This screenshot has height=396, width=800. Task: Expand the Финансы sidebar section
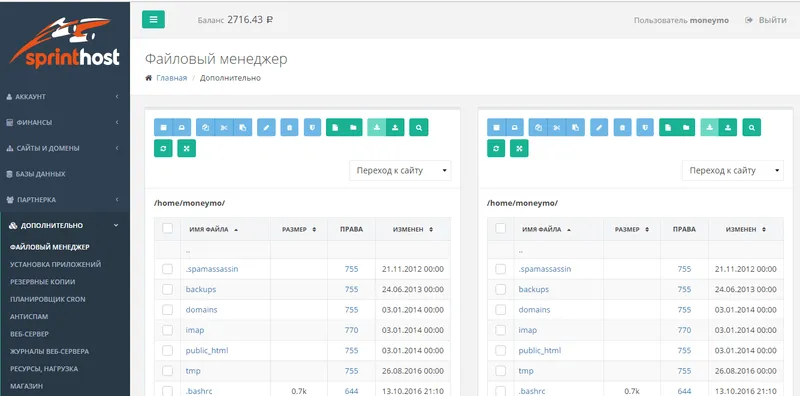tap(65, 122)
